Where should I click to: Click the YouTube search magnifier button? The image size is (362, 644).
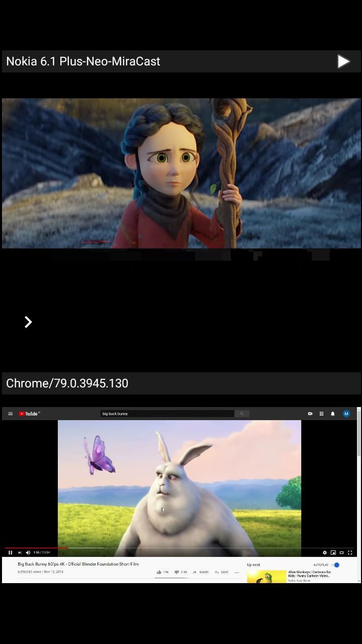pos(242,414)
